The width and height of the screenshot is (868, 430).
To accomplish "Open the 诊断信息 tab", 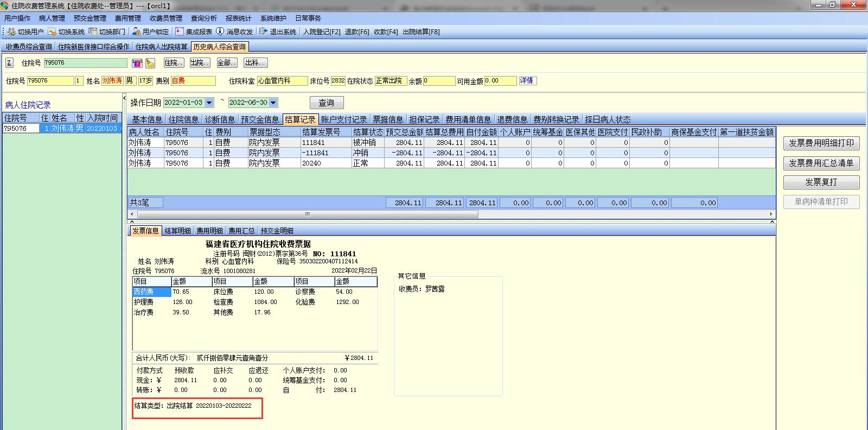I will click(220, 119).
